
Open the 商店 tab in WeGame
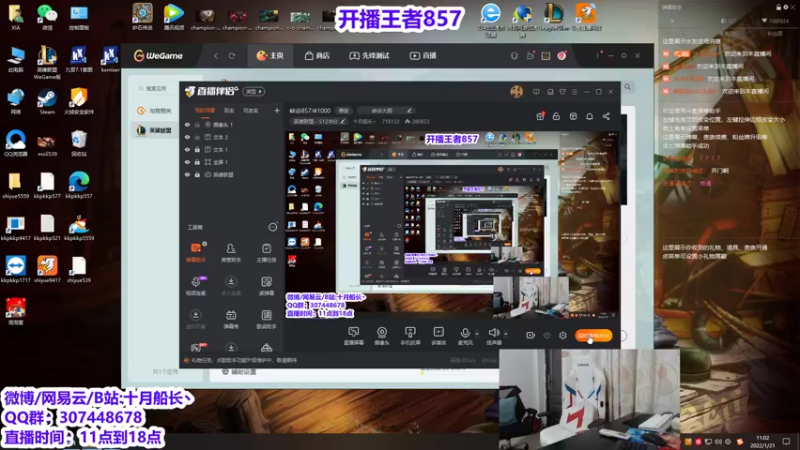point(317,56)
